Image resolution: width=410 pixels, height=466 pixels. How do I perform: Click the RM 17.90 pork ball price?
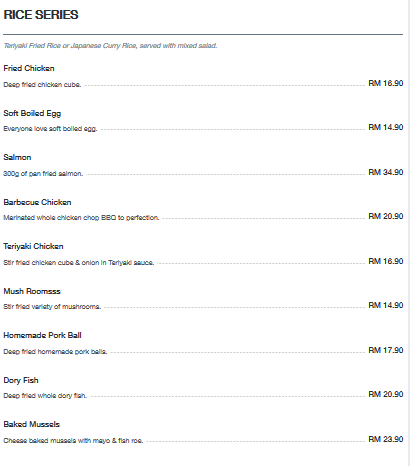click(386, 350)
